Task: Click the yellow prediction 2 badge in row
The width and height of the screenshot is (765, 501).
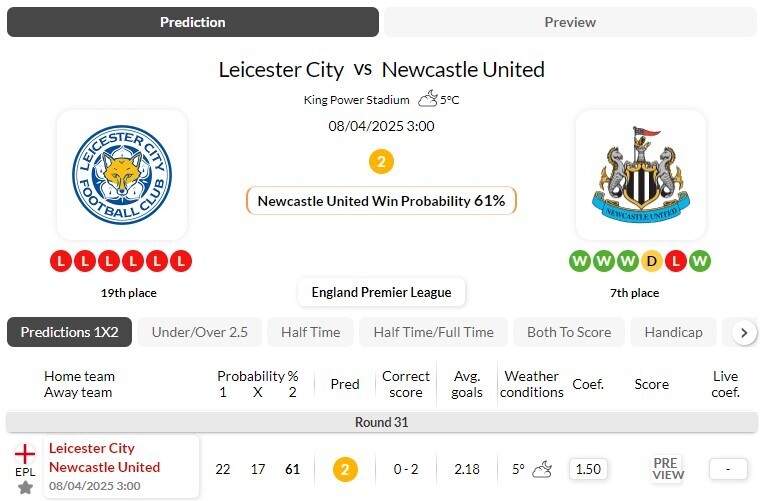Action: 345,468
